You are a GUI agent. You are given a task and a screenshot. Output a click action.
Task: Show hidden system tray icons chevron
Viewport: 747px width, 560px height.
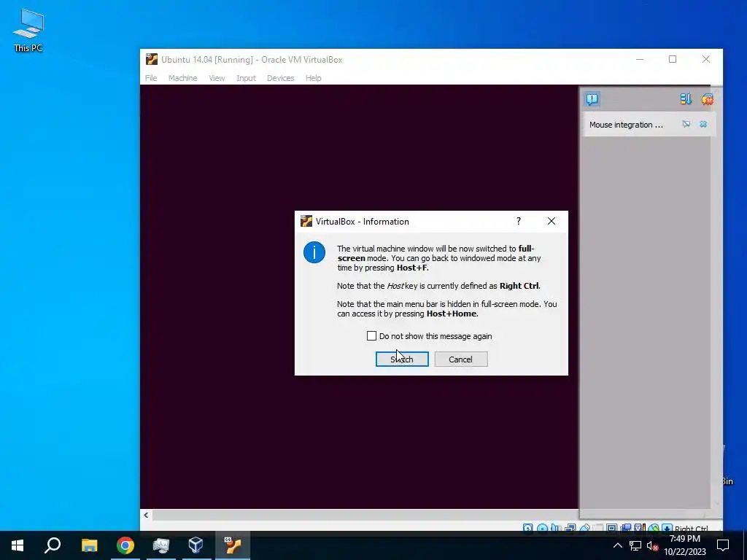click(617, 545)
